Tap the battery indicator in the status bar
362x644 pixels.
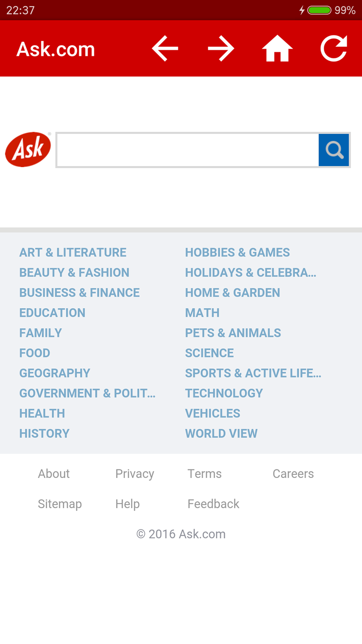click(x=318, y=9)
